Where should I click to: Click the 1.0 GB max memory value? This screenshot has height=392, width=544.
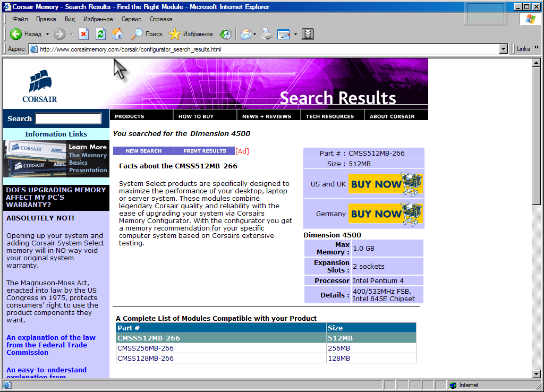click(363, 249)
